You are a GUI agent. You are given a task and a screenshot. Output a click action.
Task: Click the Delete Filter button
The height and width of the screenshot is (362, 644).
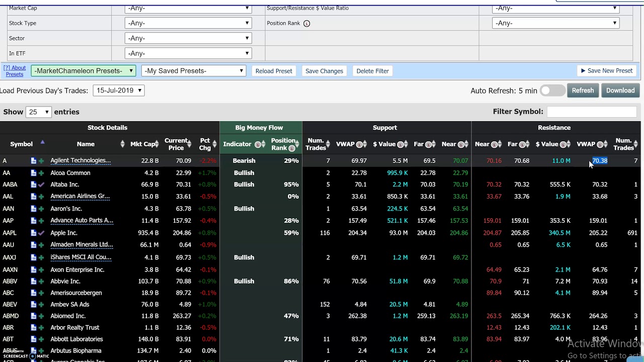pos(372,71)
